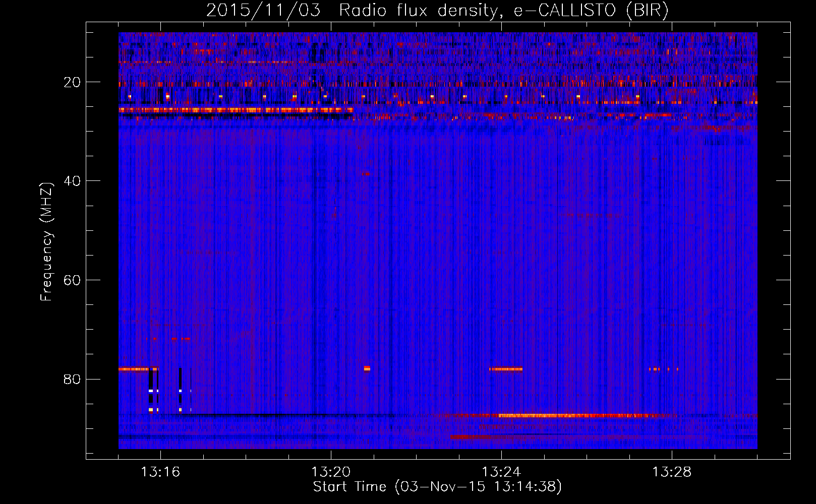Click the 'Start Time (03-Nov-15 13:14:38)' label
Image resolution: width=816 pixels, height=504 pixels.
pyautogui.click(x=437, y=487)
